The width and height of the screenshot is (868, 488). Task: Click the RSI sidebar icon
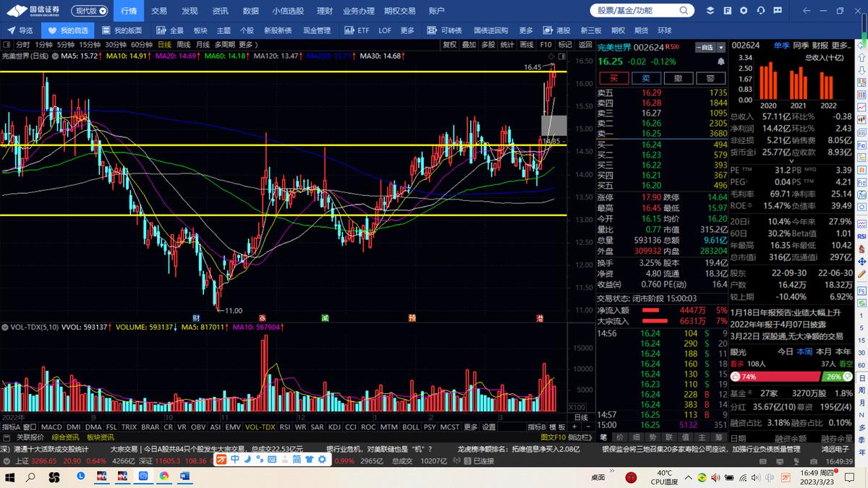coord(861,236)
